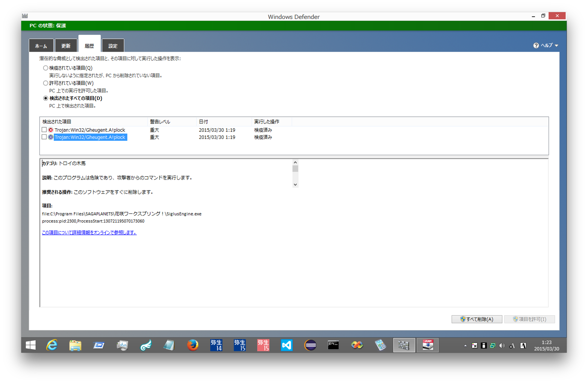
Task: Check the first Trojan:Win32/Gheugent.A!plock checkbox
Action: point(44,130)
